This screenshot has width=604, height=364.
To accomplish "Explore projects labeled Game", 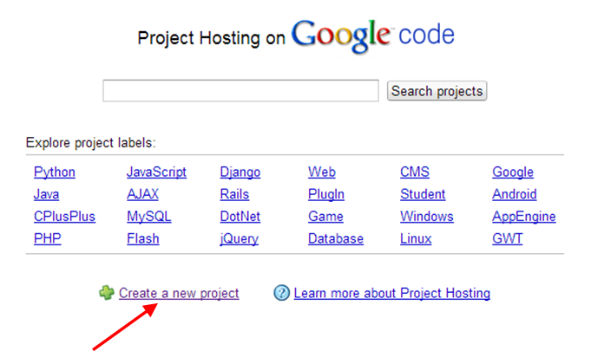I will 325,217.
